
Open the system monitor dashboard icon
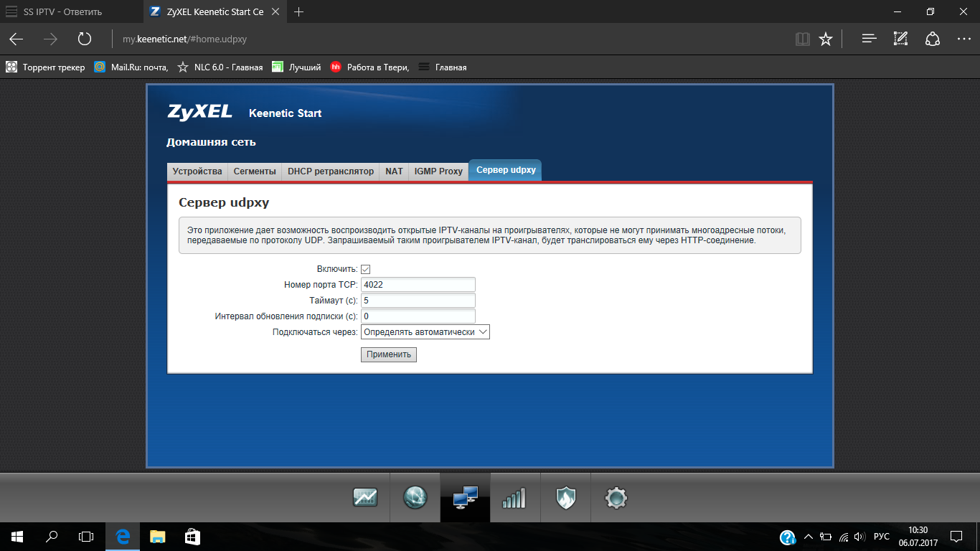[365, 497]
